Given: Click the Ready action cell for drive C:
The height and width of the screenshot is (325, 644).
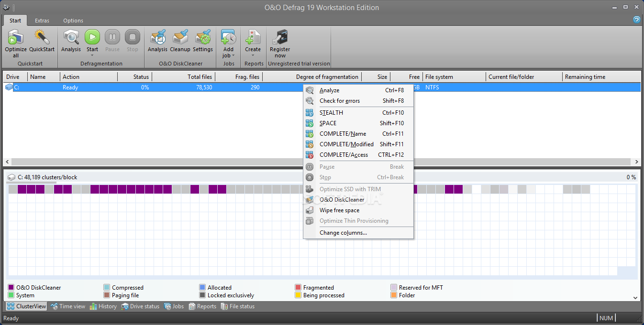Looking at the screenshot, I should [x=70, y=87].
